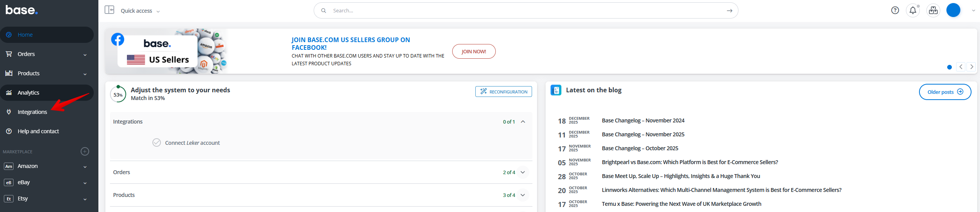
Task: Open the blue user avatar
Action: 953,10
